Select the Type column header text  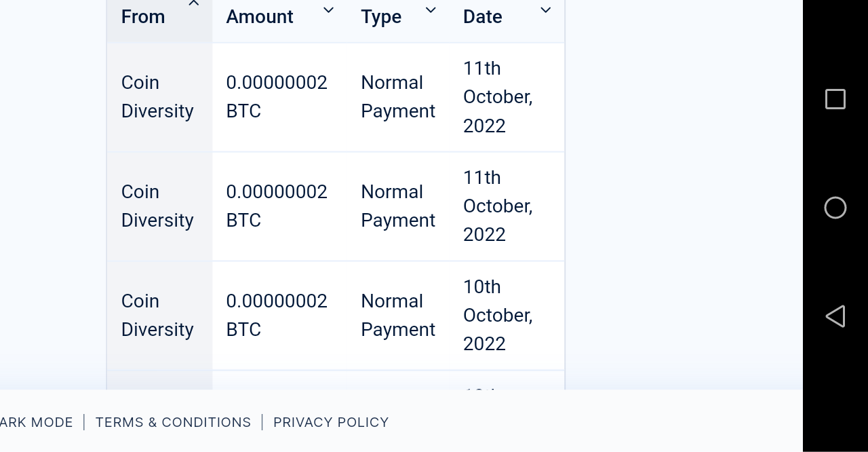pos(381,17)
